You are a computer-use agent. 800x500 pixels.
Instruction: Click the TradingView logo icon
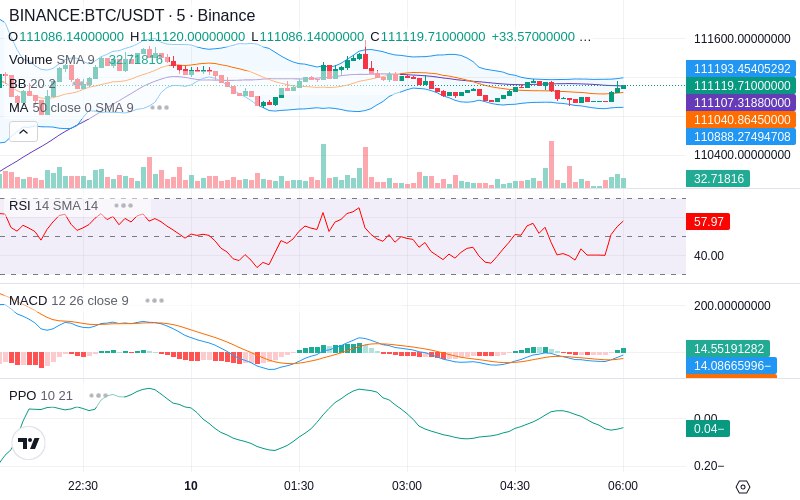[x=29, y=443]
